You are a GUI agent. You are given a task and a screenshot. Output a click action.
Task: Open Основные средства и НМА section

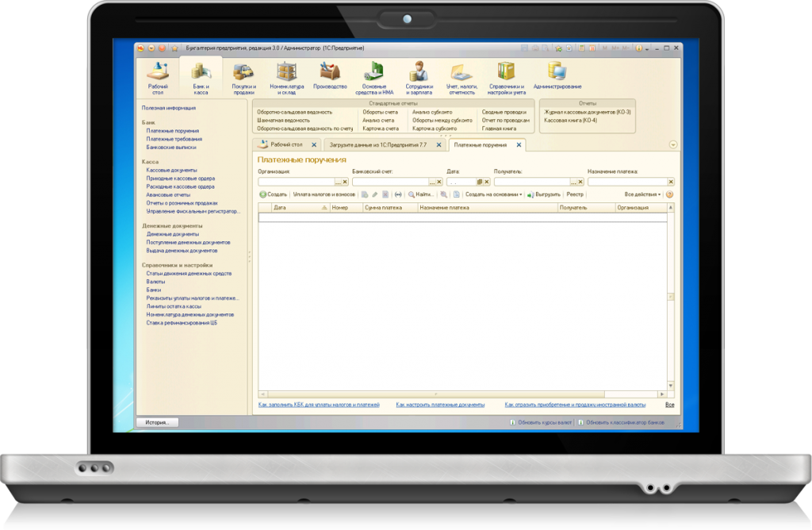[x=374, y=77]
